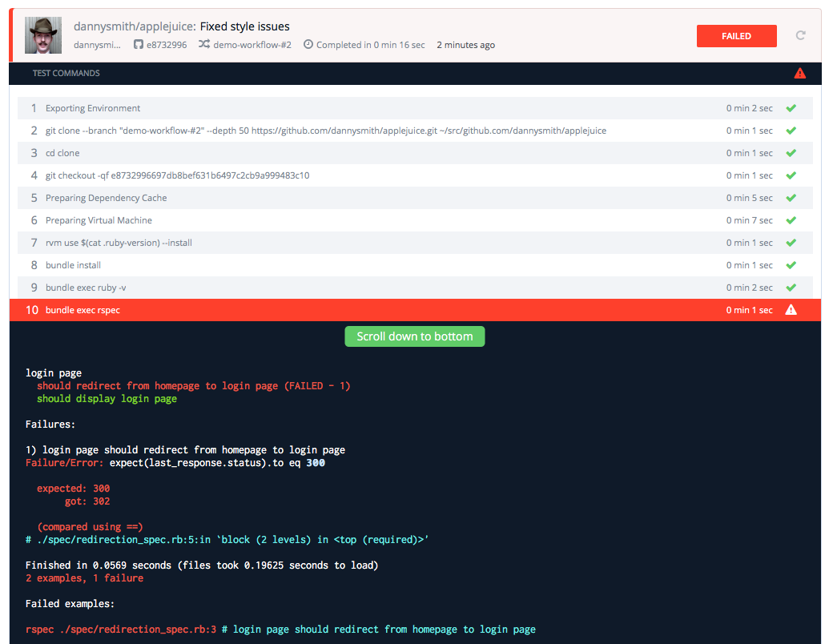Click the Scroll down to bottom button
The image size is (829, 644).
[415, 336]
